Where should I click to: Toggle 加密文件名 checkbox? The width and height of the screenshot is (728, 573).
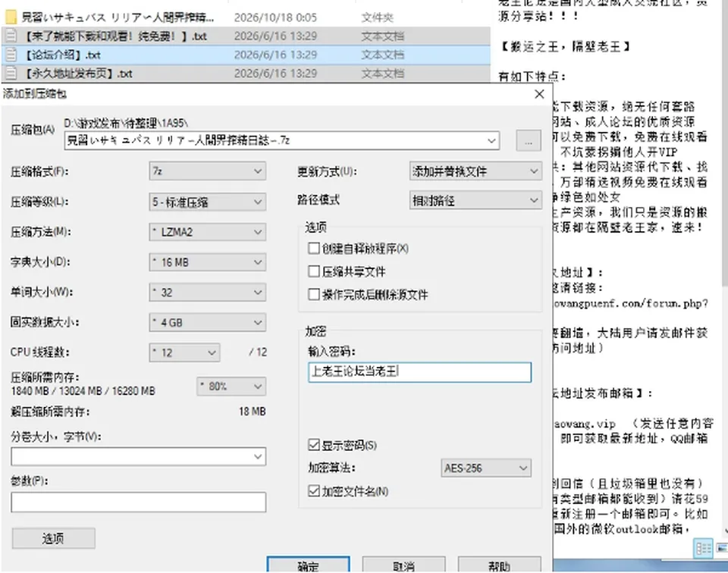(314, 491)
